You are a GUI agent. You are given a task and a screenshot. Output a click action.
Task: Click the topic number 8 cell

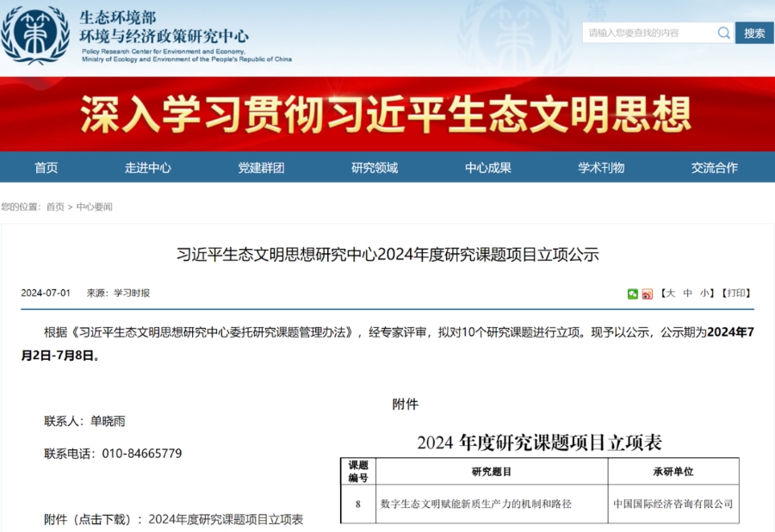click(x=358, y=504)
